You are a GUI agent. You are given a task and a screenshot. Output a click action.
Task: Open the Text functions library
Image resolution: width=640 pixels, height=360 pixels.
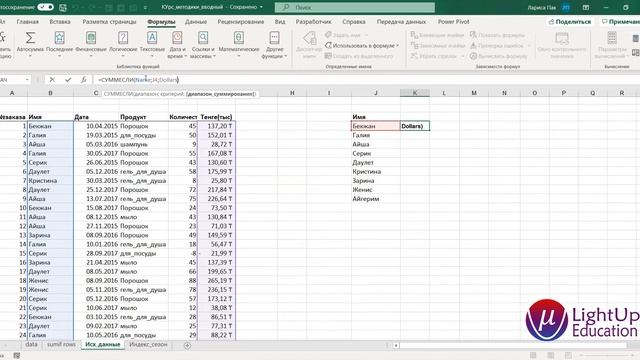click(x=152, y=38)
